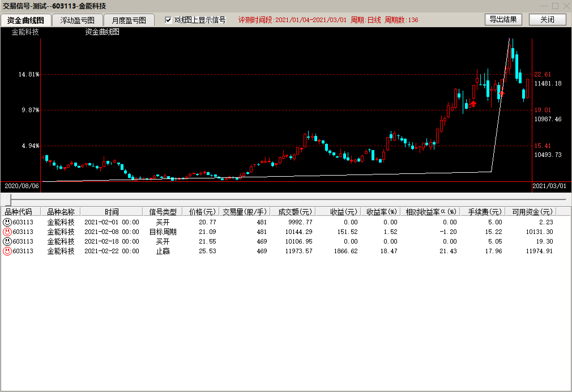Image resolution: width=572 pixels, height=392 pixels.
Task: Toggle K线图上显示信号 checkbox
Action: (x=168, y=20)
